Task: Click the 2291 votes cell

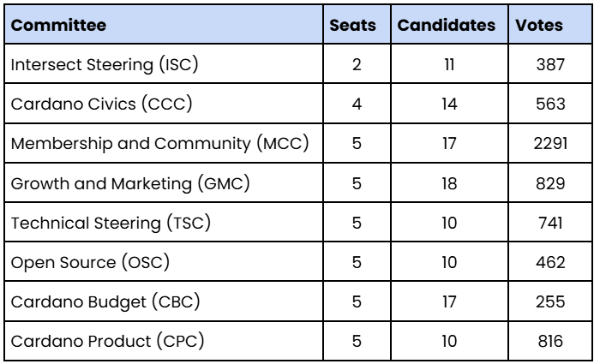Action: (549, 143)
